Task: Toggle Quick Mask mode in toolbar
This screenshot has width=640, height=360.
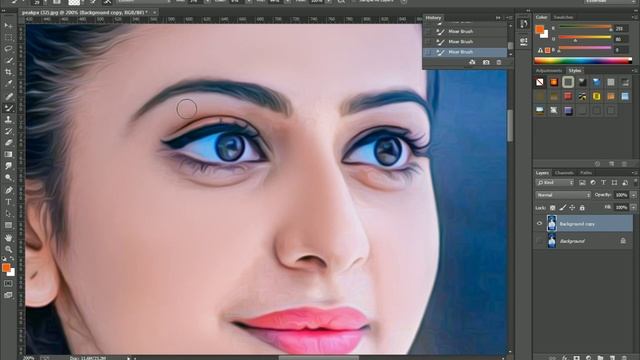Action: pos(8,283)
